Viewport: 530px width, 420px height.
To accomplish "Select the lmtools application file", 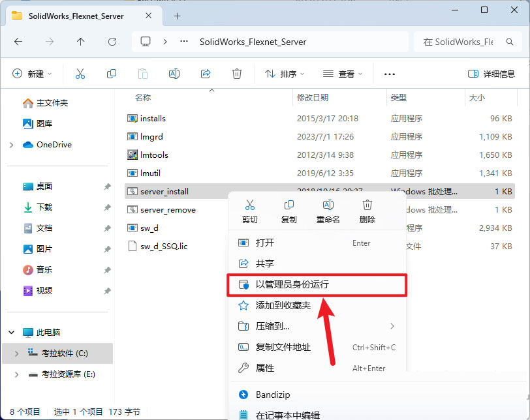I will 154,155.
